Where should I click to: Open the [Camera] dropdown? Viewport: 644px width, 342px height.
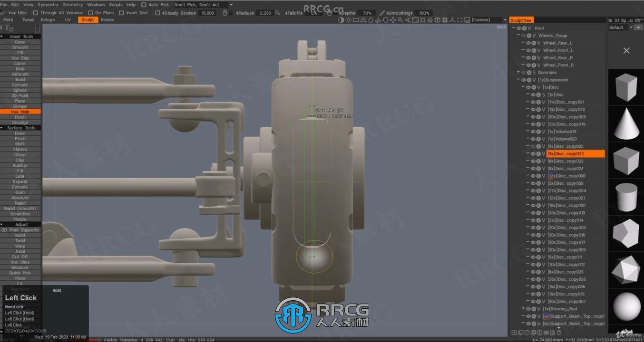point(489,20)
